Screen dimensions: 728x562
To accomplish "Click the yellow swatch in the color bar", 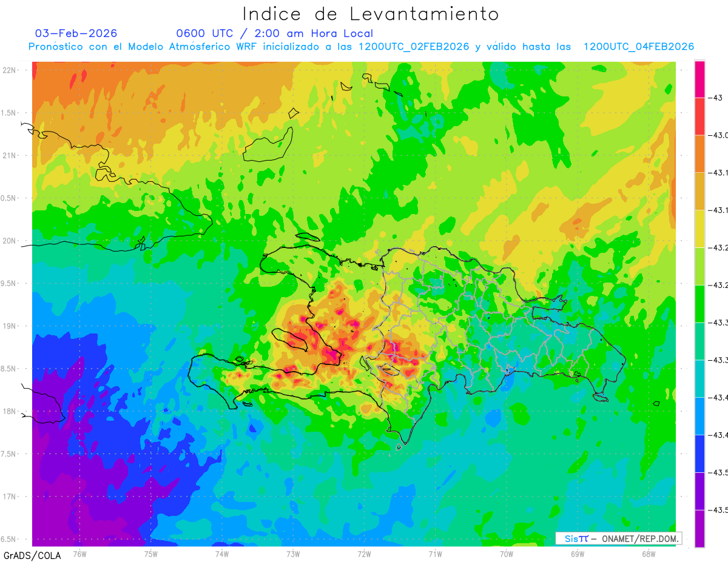I will point(699,229).
